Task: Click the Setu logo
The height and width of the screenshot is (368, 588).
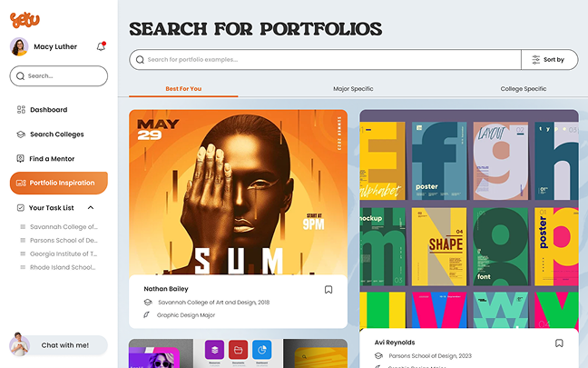Action: 24,20
